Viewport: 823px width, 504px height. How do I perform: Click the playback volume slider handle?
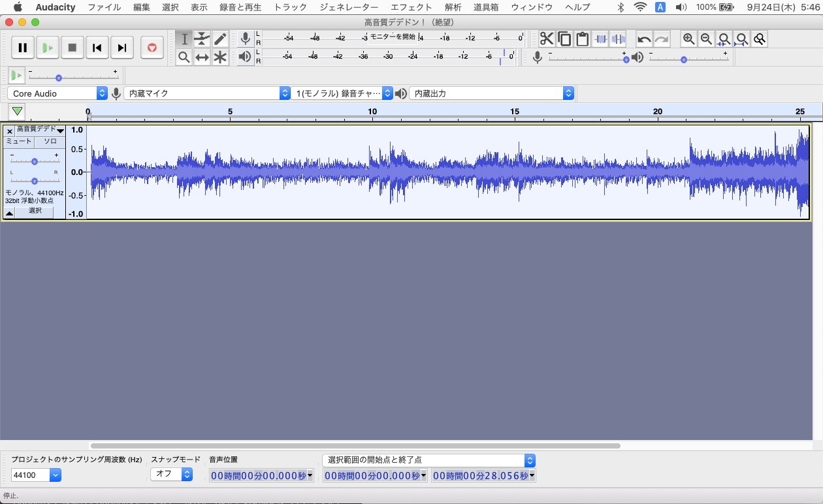point(684,59)
